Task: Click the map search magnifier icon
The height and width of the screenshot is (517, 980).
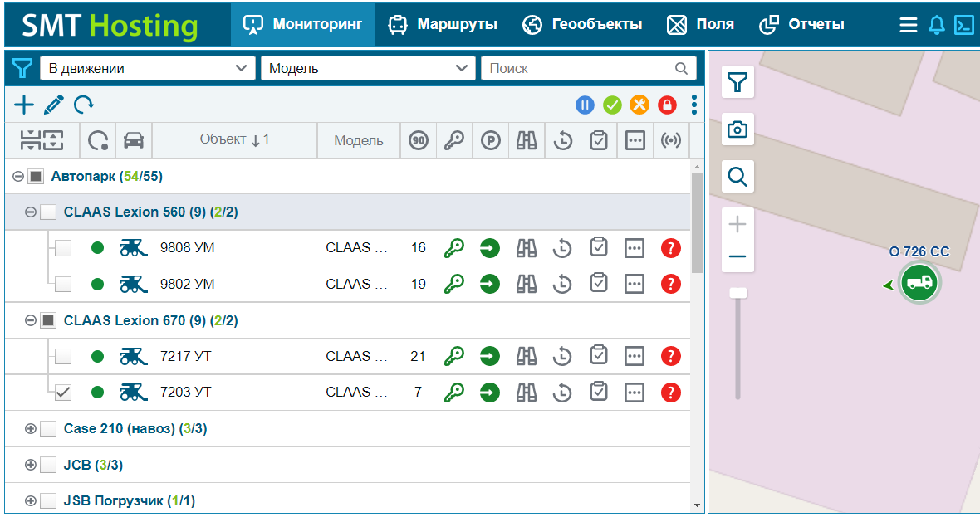Action: pos(737,176)
